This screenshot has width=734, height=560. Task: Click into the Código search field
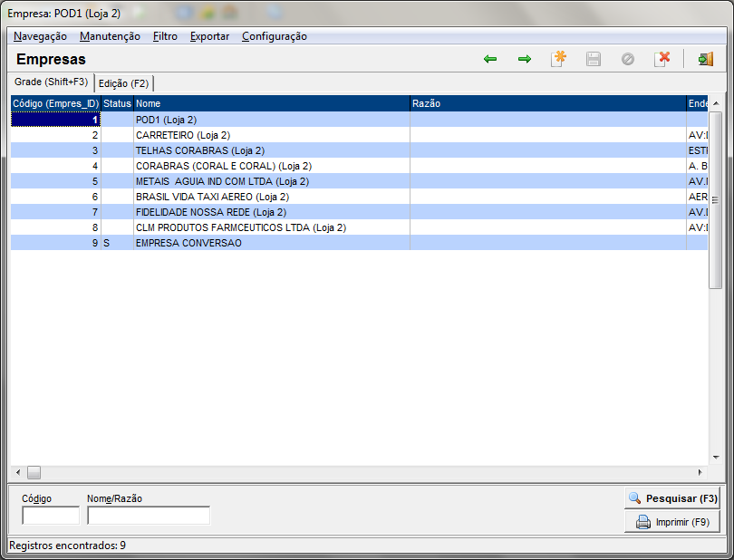pos(51,515)
